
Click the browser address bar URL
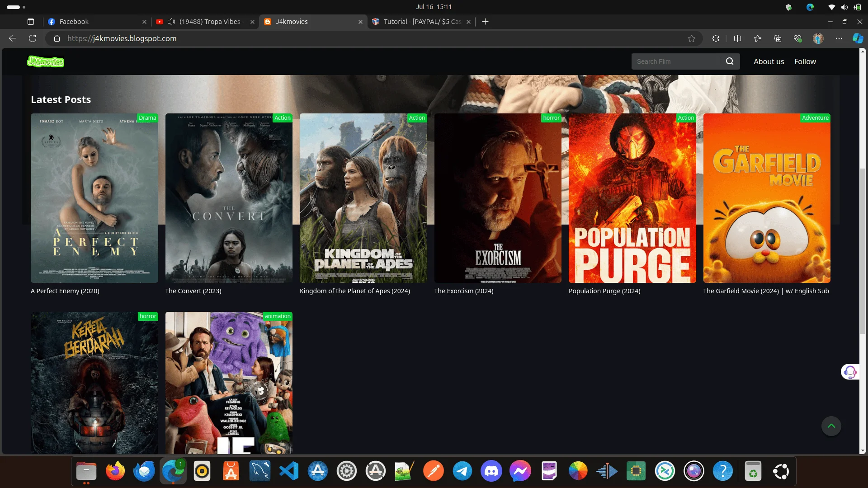[122, 38]
